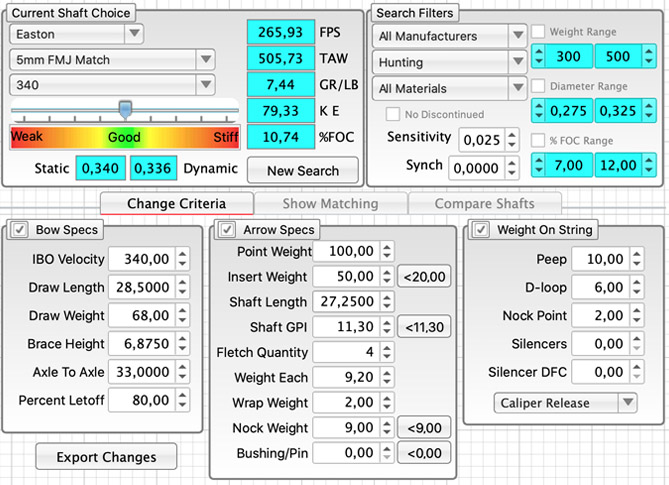This screenshot has height=485, width=669.
Task: Click the IBO Velocity stepper arrows
Action: [x=182, y=258]
